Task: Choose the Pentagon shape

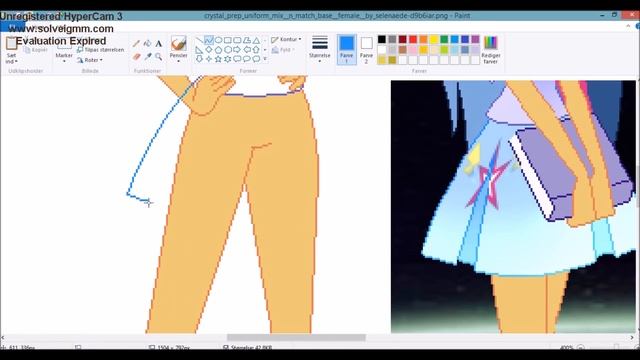Action: pyautogui.click(x=218, y=50)
